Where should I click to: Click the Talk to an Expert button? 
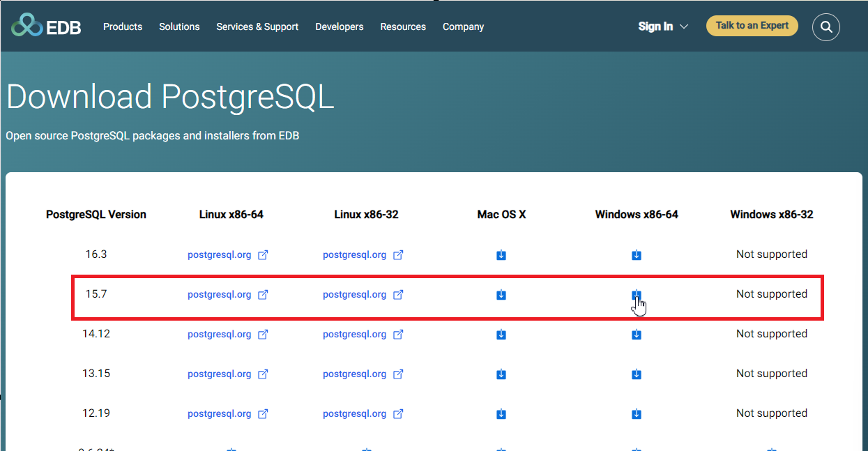click(x=752, y=25)
